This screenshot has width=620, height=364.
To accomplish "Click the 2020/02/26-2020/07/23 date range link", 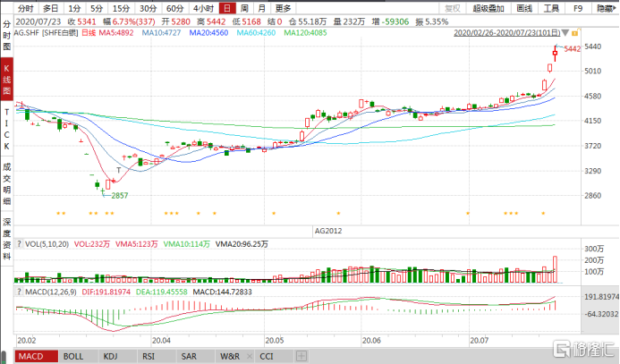I will pos(507,33).
